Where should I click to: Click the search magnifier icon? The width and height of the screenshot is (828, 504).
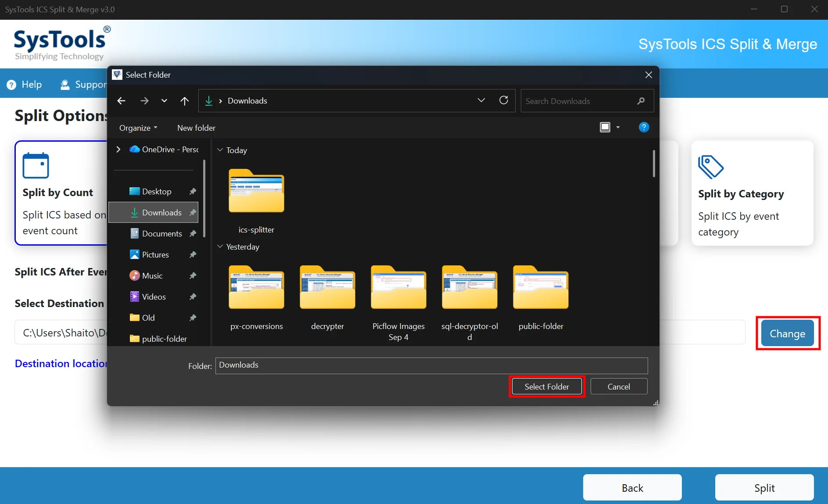pos(641,101)
